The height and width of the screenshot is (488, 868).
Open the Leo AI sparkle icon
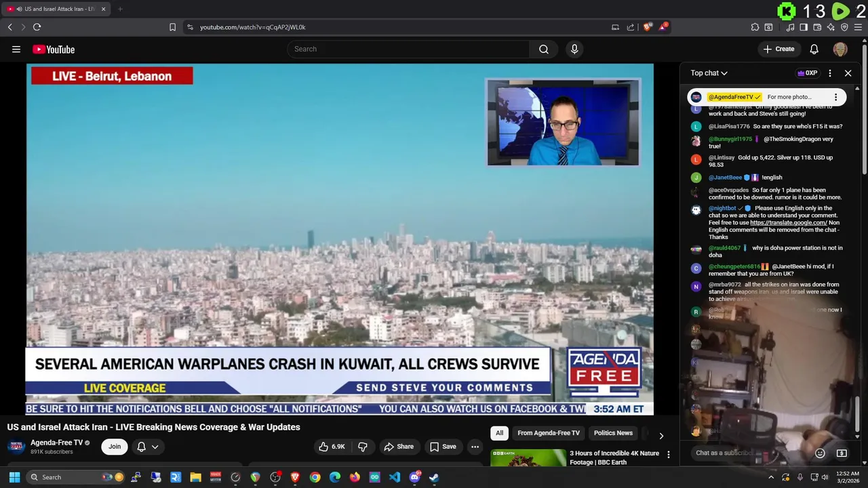point(831,27)
